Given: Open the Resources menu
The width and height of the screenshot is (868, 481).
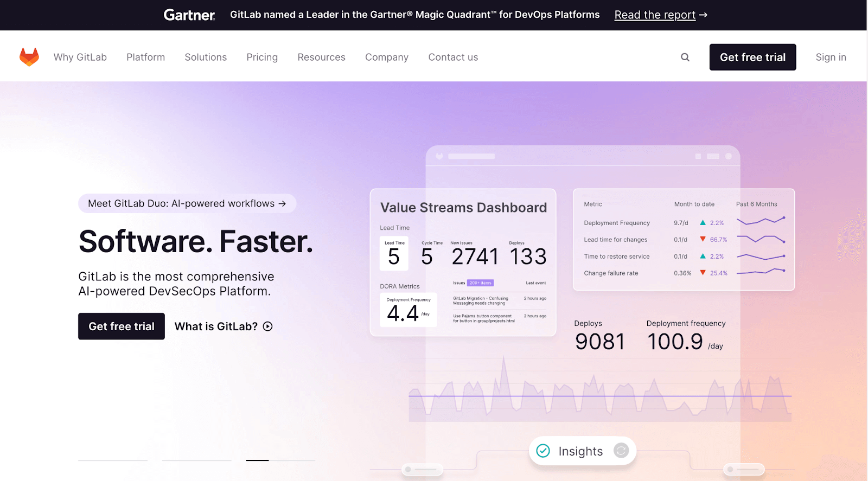Looking at the screenshot, I should click(321, 57).
